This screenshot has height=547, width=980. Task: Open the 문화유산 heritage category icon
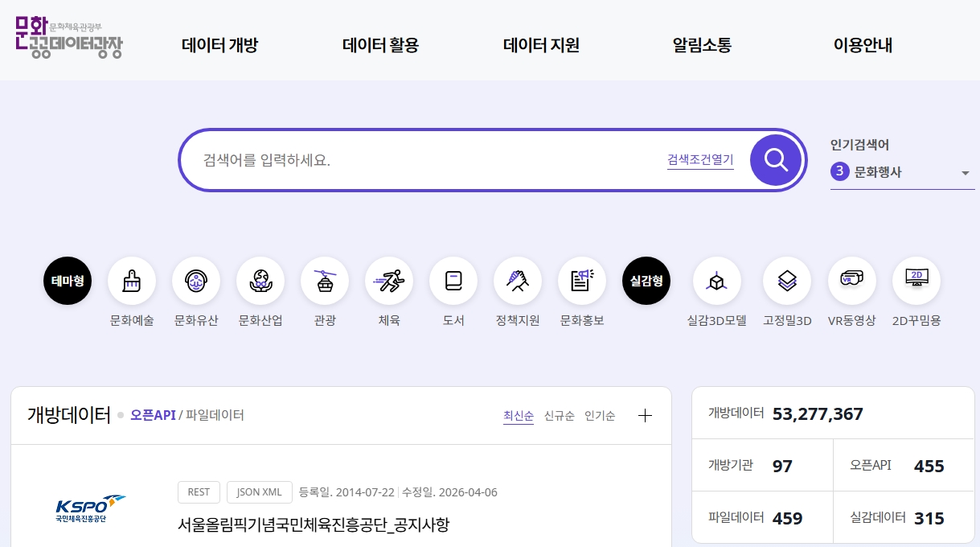pos(196,281)
